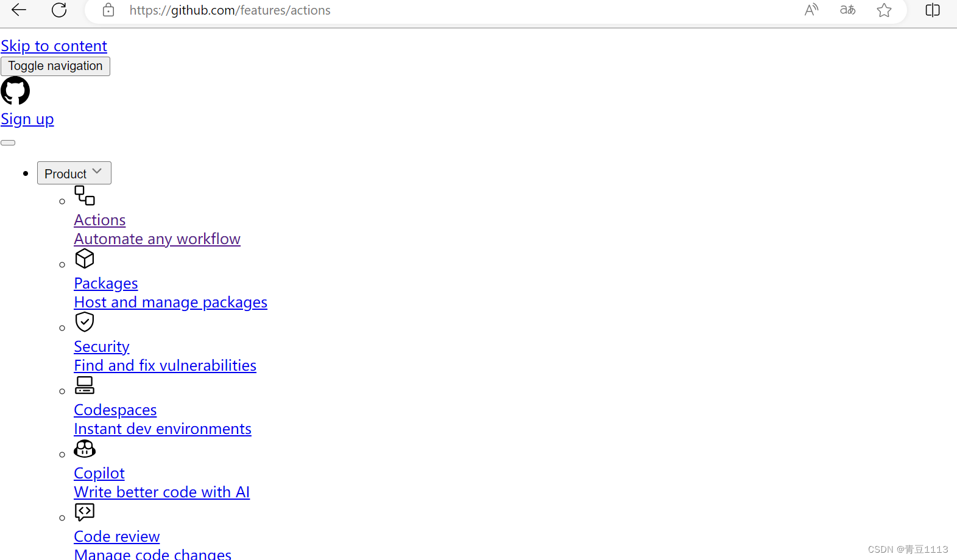Open split screen icon

point(933,10)
